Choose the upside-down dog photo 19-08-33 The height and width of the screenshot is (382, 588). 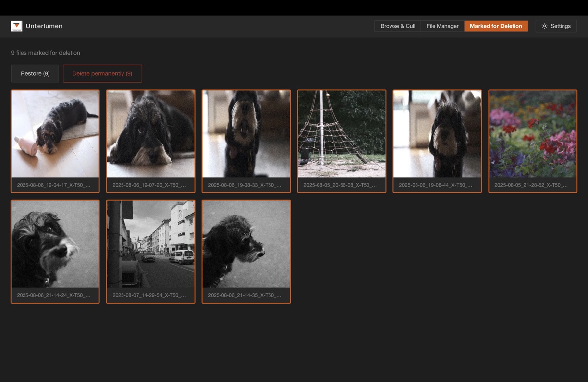[246, 134]
